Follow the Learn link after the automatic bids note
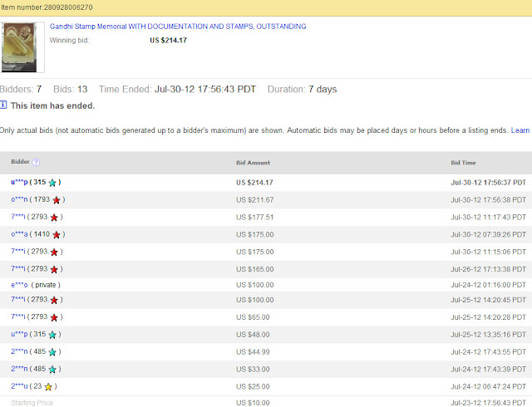 click(520, 130)
